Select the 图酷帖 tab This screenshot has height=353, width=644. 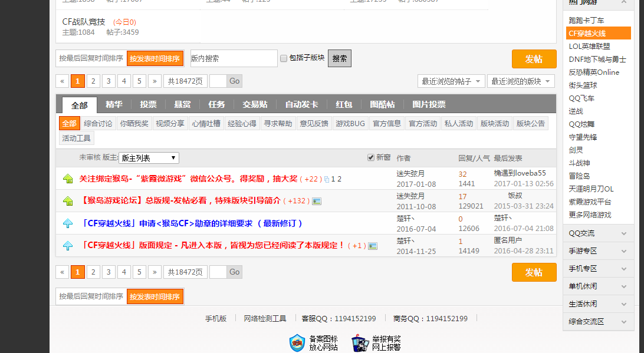pos(382,104)
